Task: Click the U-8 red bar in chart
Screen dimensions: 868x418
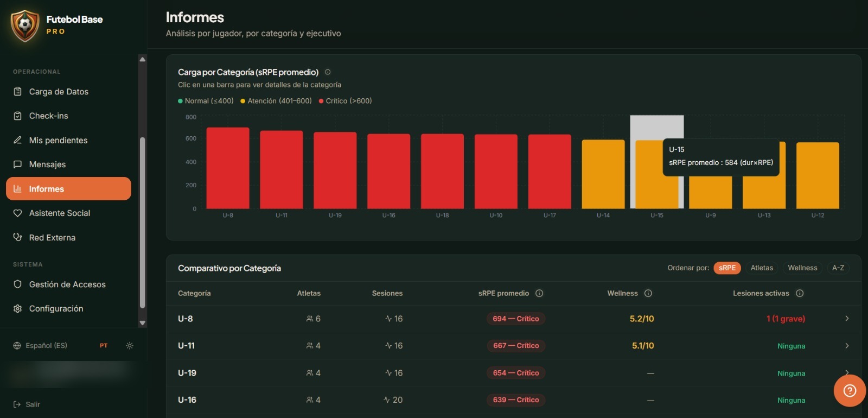Action: [228, 168]
